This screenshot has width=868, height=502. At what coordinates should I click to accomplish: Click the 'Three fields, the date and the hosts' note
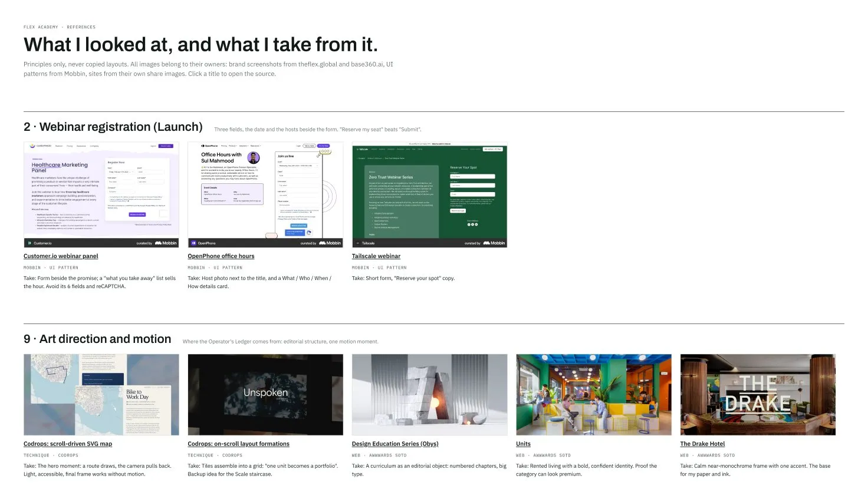point(318,130)
